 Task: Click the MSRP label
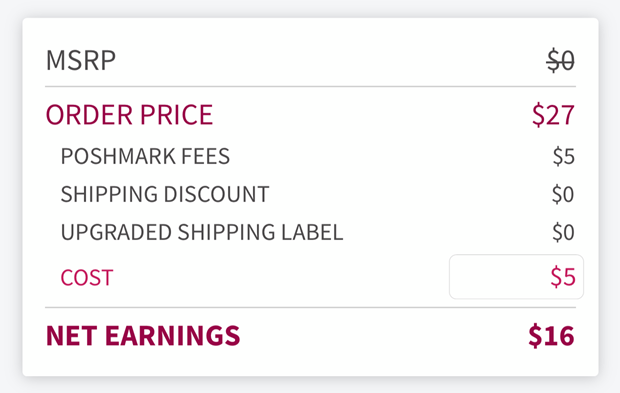click(81, 60)
